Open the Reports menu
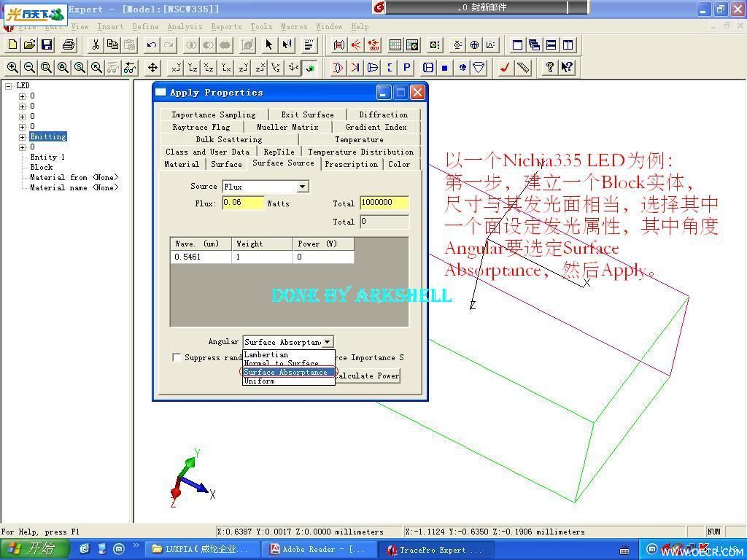 226,27
